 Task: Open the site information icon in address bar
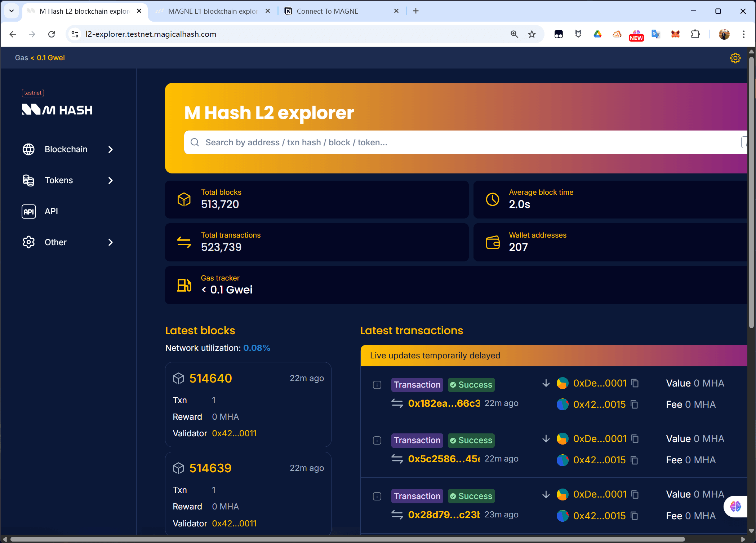coord(75,34)
